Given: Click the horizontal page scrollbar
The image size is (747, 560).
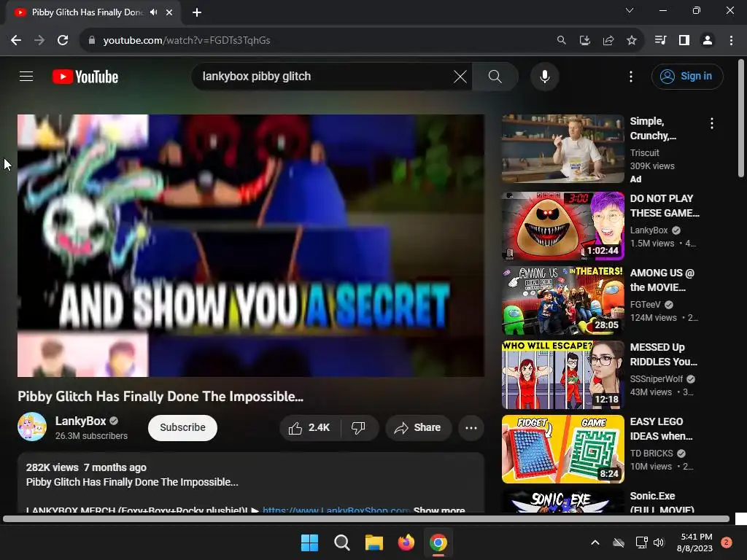Looking at the screenshot, I should (x=366, y=519).
